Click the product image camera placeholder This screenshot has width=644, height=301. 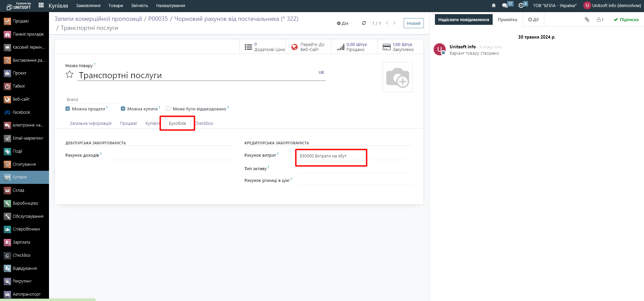click(397, 77)
